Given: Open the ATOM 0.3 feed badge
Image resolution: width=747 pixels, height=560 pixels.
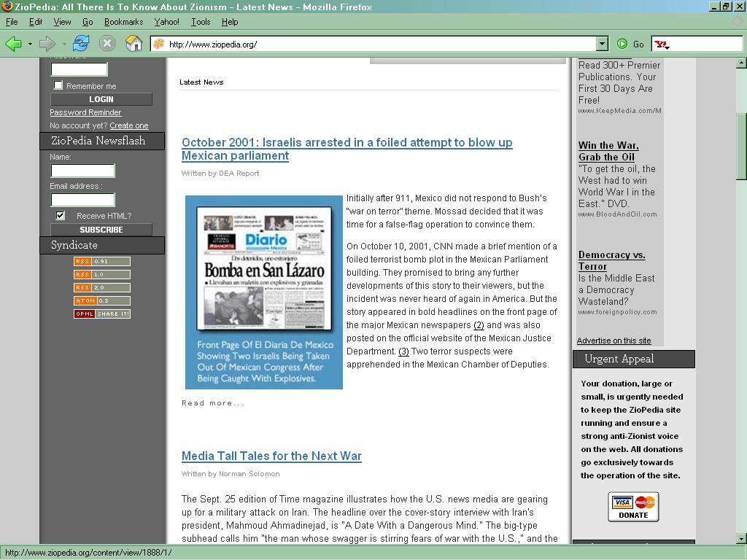Looking at the screenshot, I should (x=102, y=301).
